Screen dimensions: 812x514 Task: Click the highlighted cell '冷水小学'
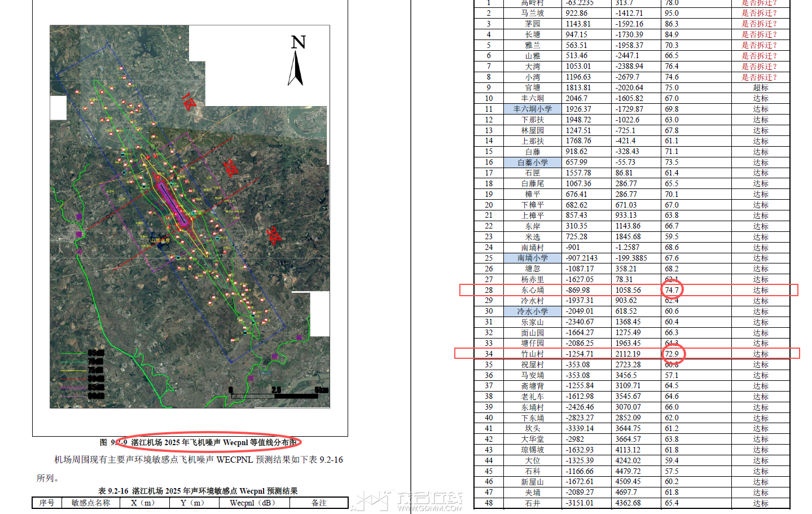click(532, 311)
